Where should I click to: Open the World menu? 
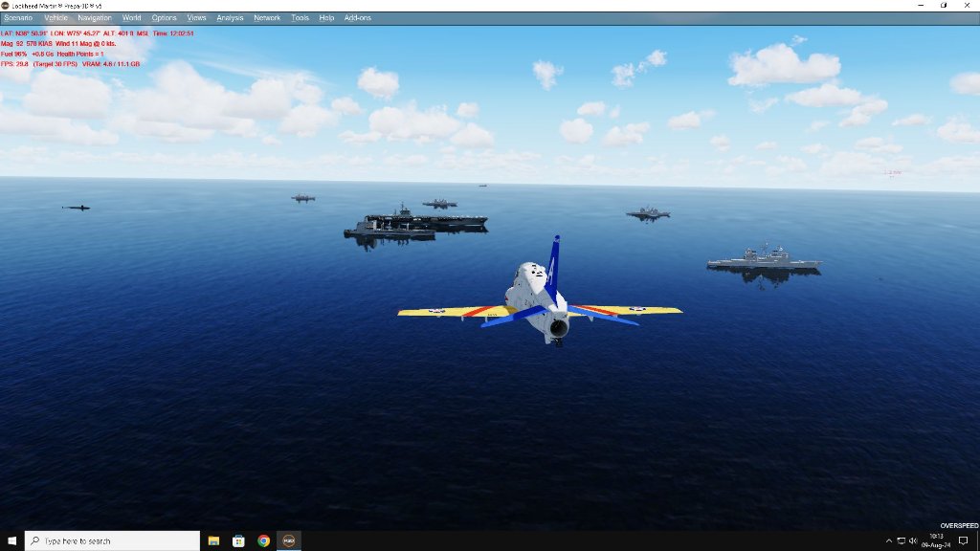click(x=132, y=18)
